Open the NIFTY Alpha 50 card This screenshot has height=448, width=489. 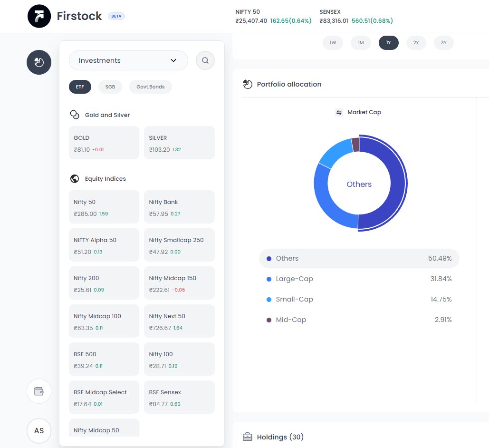point(104,245)
